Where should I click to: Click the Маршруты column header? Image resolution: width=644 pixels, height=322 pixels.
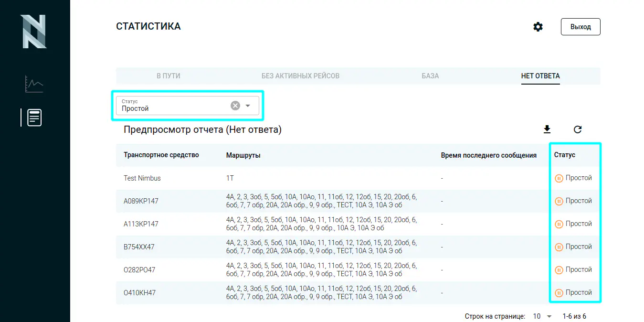pos(243,155)
